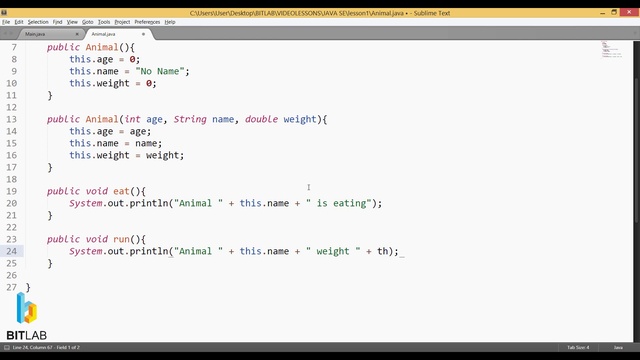Click the closing brace on line 27
The width and height of the screenshot is (640, 360).
click(x=28, y=287)
